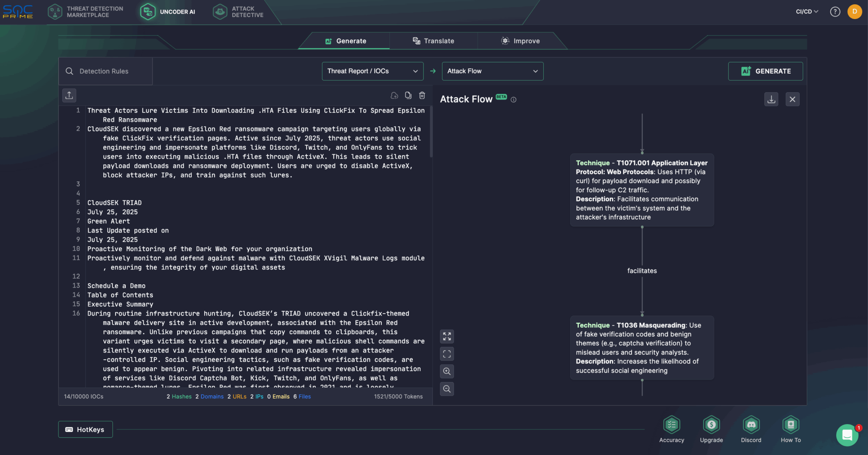Copy the editor content using the copy icon

408,95
